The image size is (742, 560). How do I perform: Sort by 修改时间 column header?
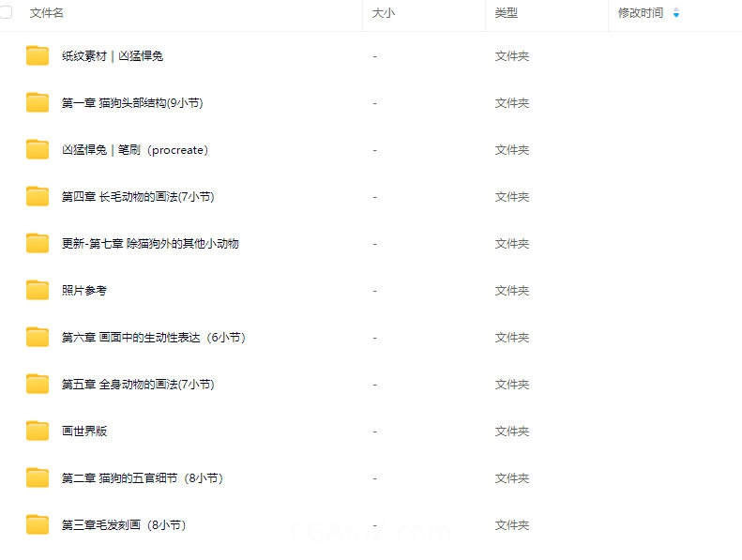pos(640,13)
